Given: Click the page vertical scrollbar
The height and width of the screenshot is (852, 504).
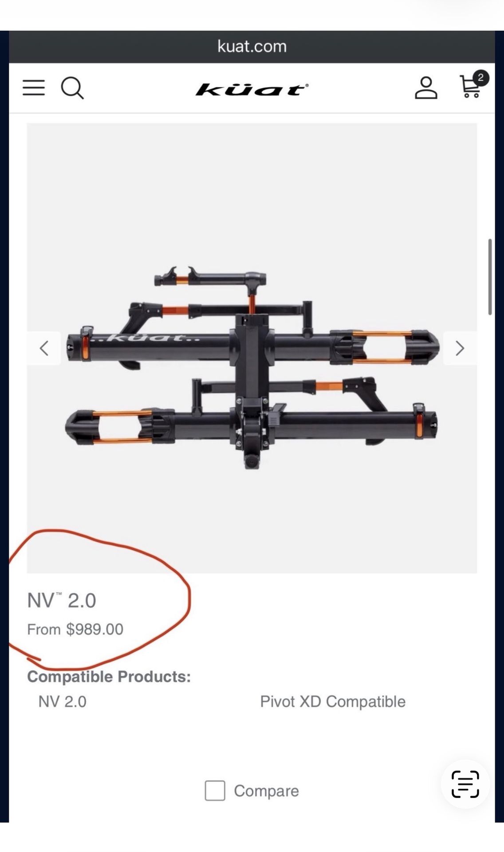Looking at the screenshot, I should (x=490, y=277).
